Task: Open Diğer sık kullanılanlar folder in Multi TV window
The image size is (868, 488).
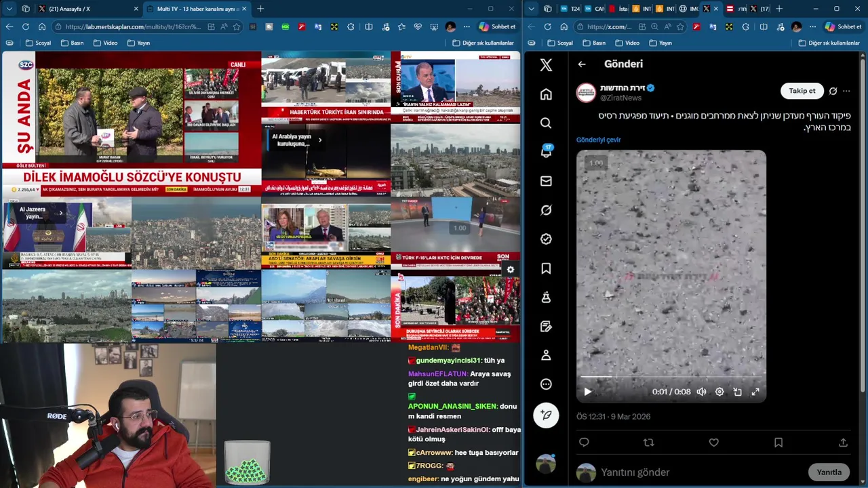Action: click(483, 43)
